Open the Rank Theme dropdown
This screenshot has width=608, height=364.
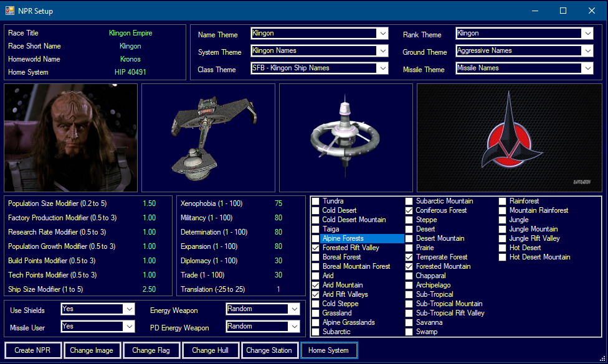coord(588,34)
